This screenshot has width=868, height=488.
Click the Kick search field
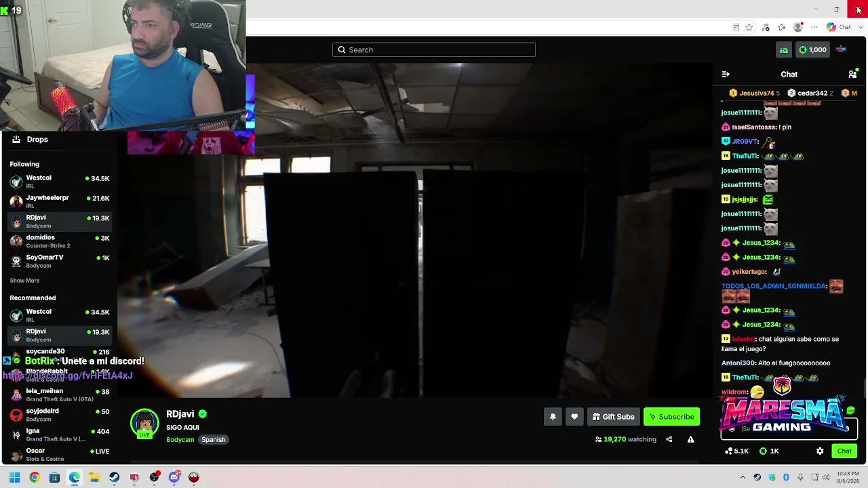click(434, 49)
